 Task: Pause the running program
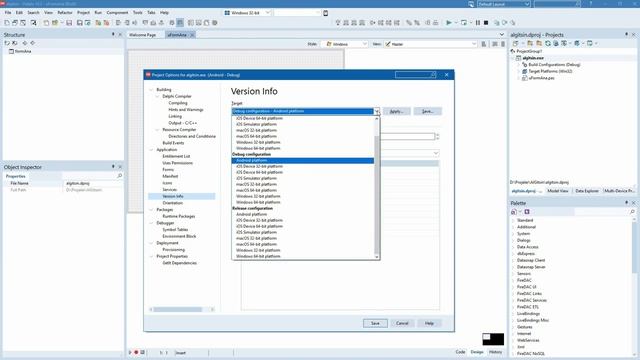(478, 23)
